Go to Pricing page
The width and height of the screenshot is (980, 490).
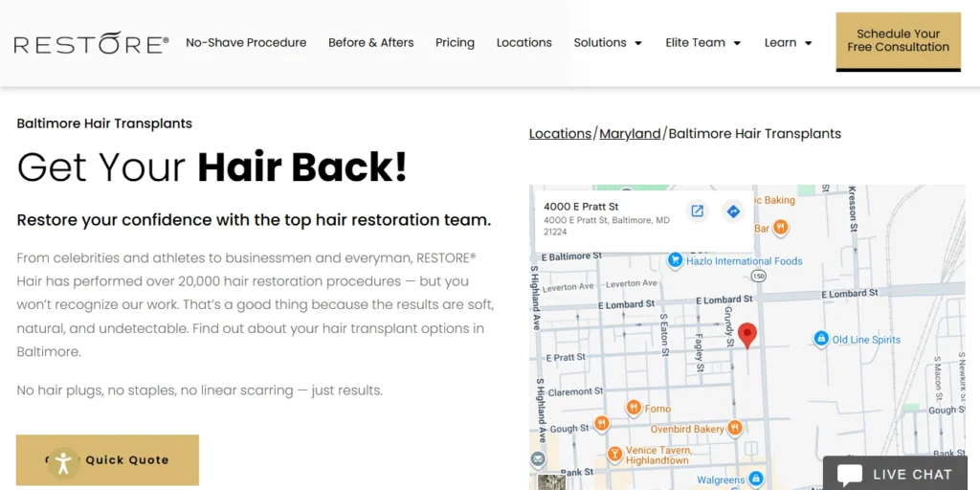pyautogui.click(x=455, y=42)
